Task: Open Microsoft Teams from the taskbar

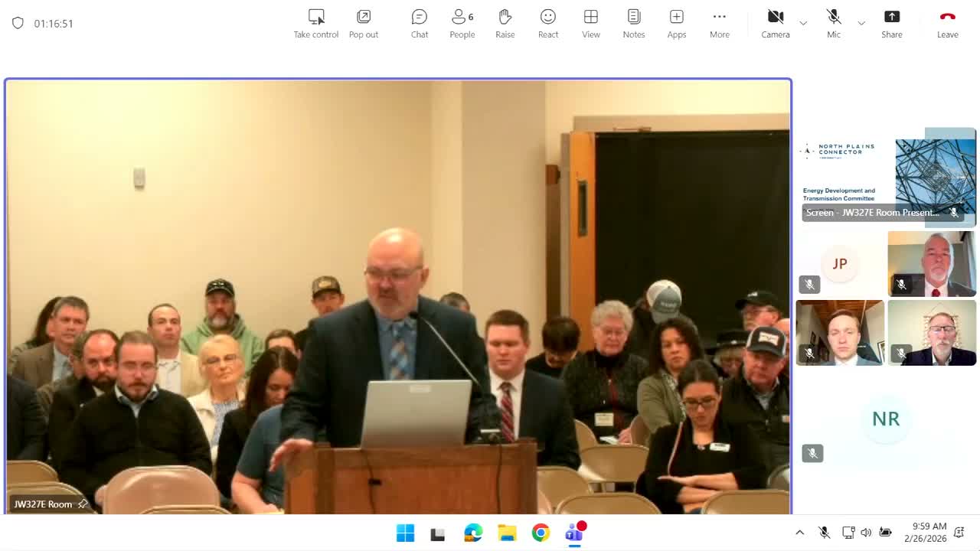Action: point(574,533)
